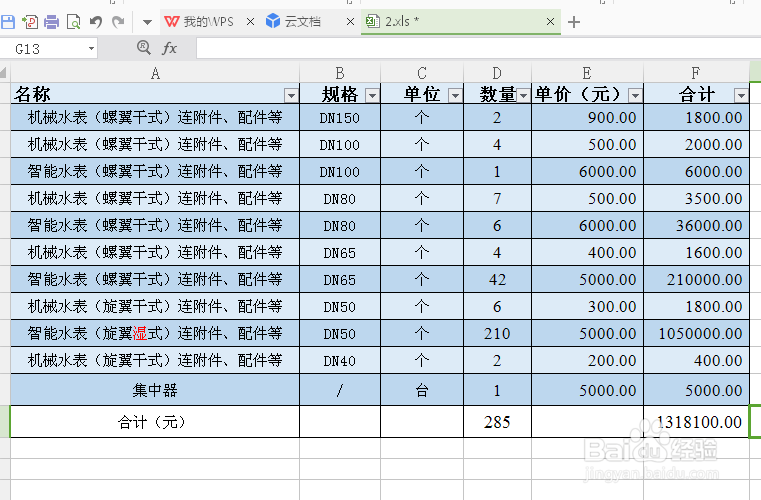Close the 我的WPS tab

click(x=250, y=22)
